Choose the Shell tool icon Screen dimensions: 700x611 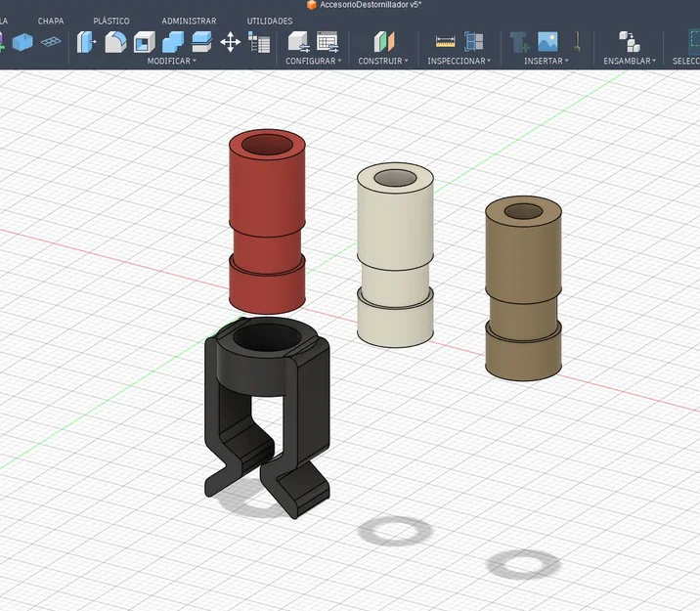tap(144, 42)
